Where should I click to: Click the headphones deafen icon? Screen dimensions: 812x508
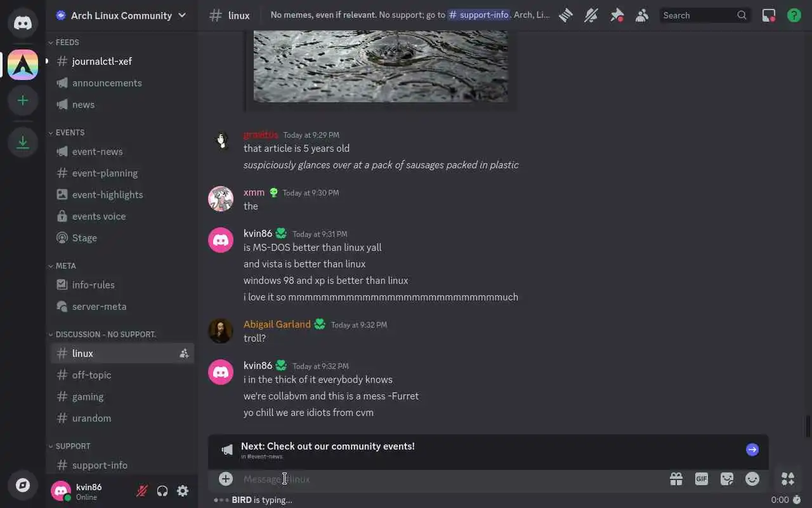tap(162, 491)
